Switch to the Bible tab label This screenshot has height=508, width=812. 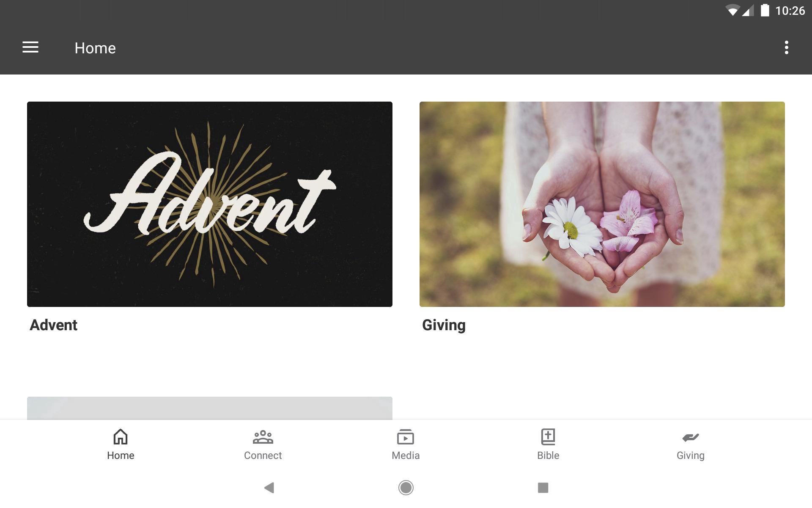click(548, 456)
